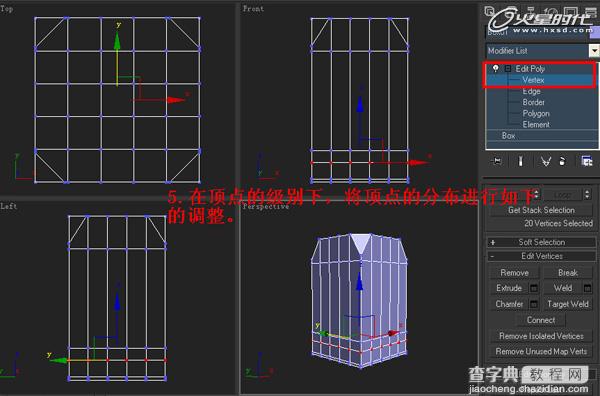
Task: Open the Chamfer settings box icon
Action: click(534, 304)
